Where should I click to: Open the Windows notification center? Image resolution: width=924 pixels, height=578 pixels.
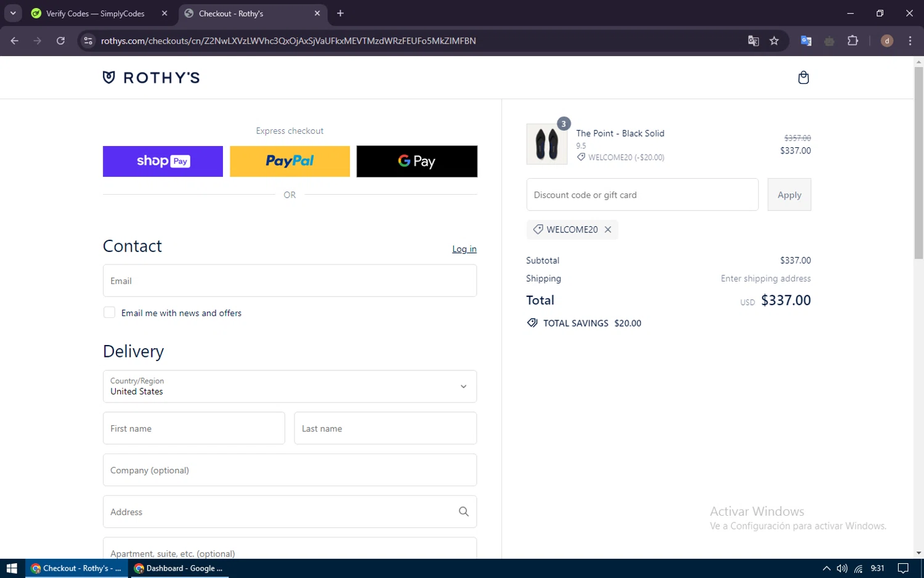(903, 568)
